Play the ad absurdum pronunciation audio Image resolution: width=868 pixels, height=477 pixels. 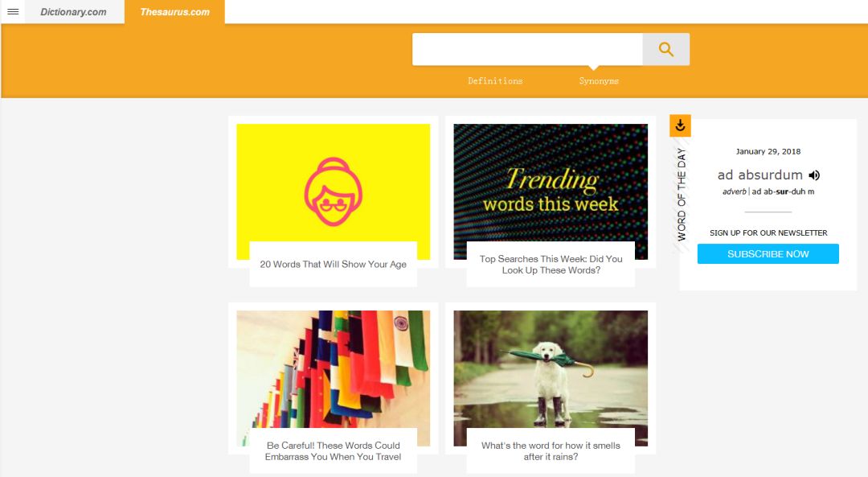pyautogui.click(x=813, y=175)
